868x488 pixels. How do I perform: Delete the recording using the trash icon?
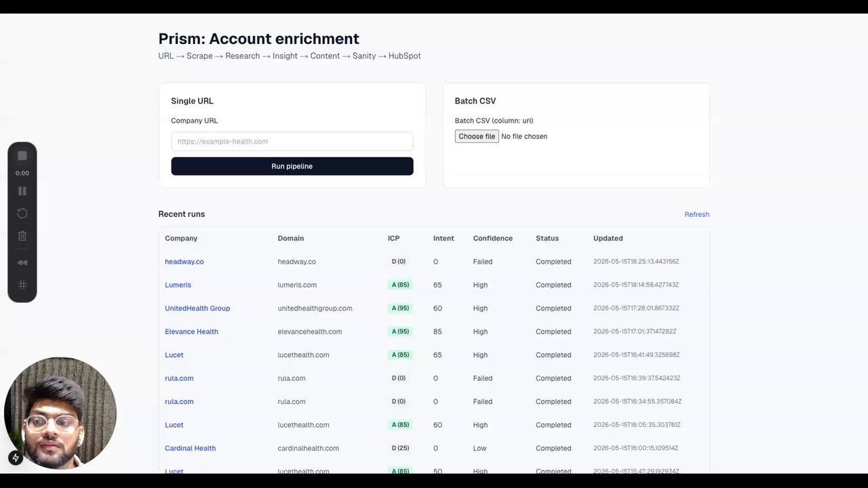point(22,236)
